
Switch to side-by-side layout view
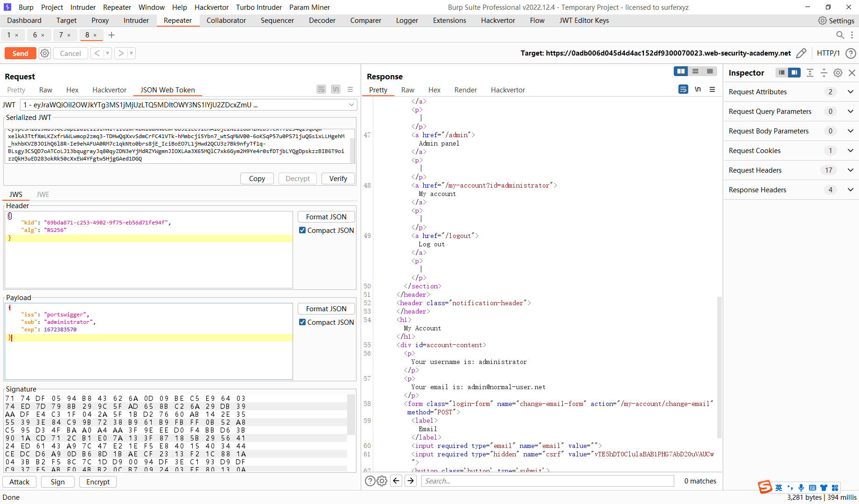click(x=681, y=71)
